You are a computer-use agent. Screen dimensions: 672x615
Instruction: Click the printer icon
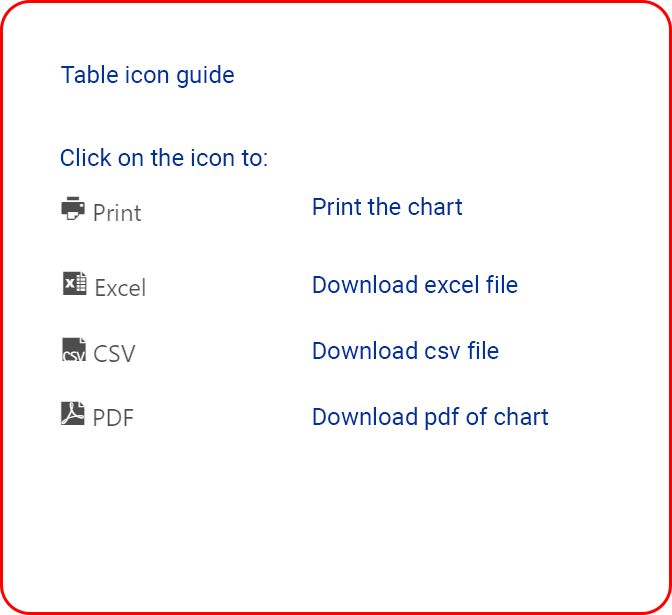73,208
